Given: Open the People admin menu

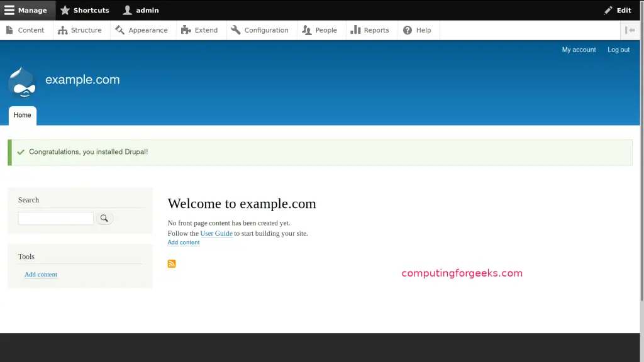Looking at the screenshot, I should coord(320,30).
